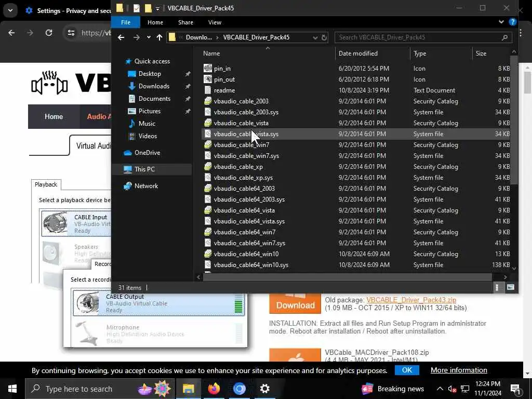Accept cookies with OK button
Screen dimensions: 532x399
pos(407,370)
